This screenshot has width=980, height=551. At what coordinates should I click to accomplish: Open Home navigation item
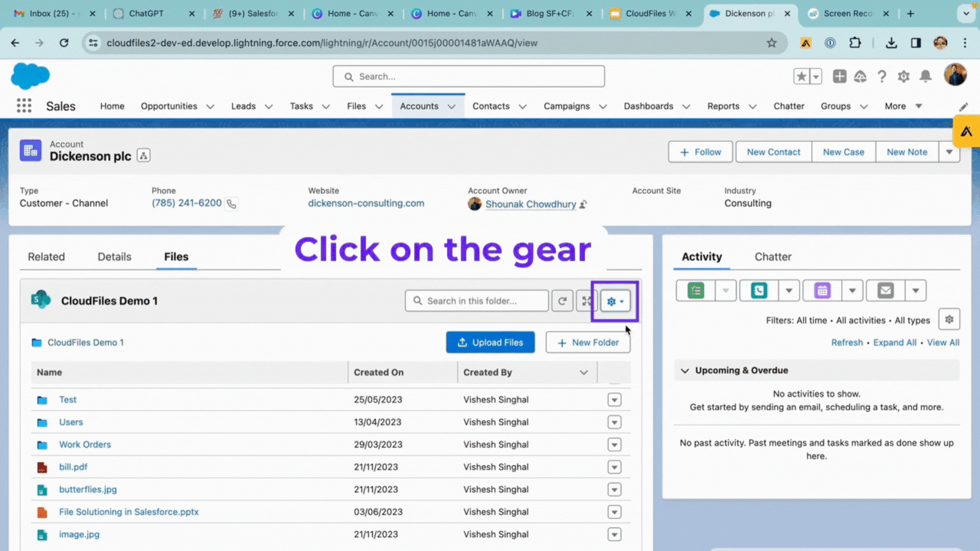click(112, 106)
